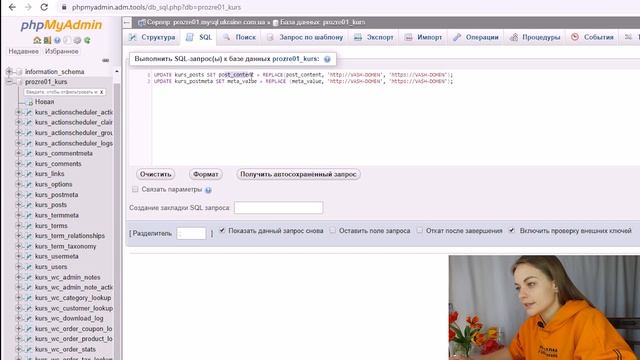The height and width of the screenshot is (360, 640).
Task: Open the SQL tab
Action: pyautogui.click(x=199, y=37)
